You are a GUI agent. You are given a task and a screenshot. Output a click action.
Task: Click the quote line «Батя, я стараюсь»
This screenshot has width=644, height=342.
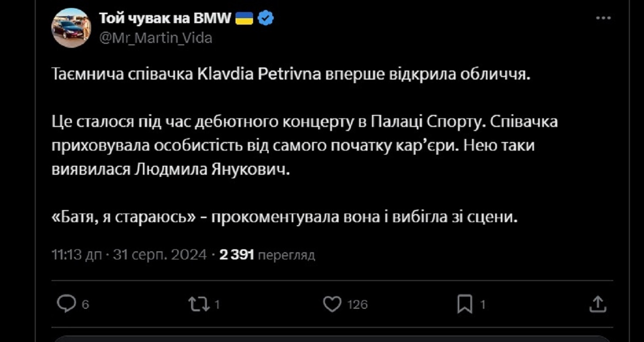[x=123, y=218]
